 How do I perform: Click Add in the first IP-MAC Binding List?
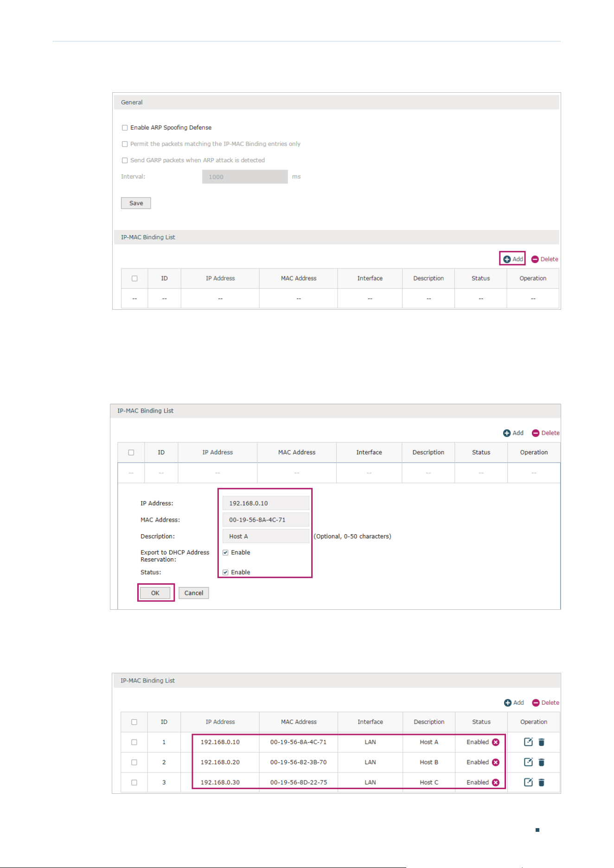(513, 259)
